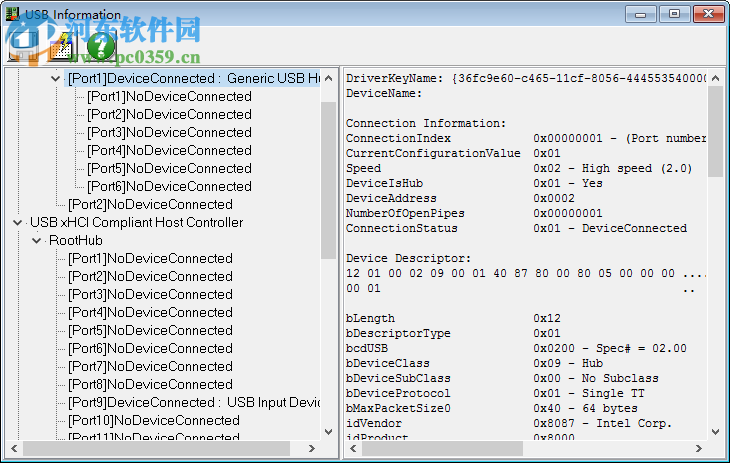Click tree panel horizontal scrollbar thumb

pos(156,449)
